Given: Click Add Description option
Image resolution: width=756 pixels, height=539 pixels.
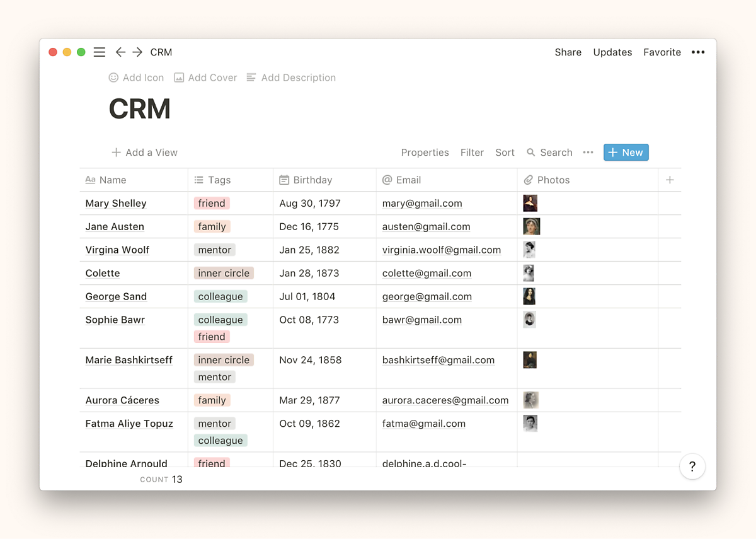Looking at the screenshot, I should click(291, 78).
